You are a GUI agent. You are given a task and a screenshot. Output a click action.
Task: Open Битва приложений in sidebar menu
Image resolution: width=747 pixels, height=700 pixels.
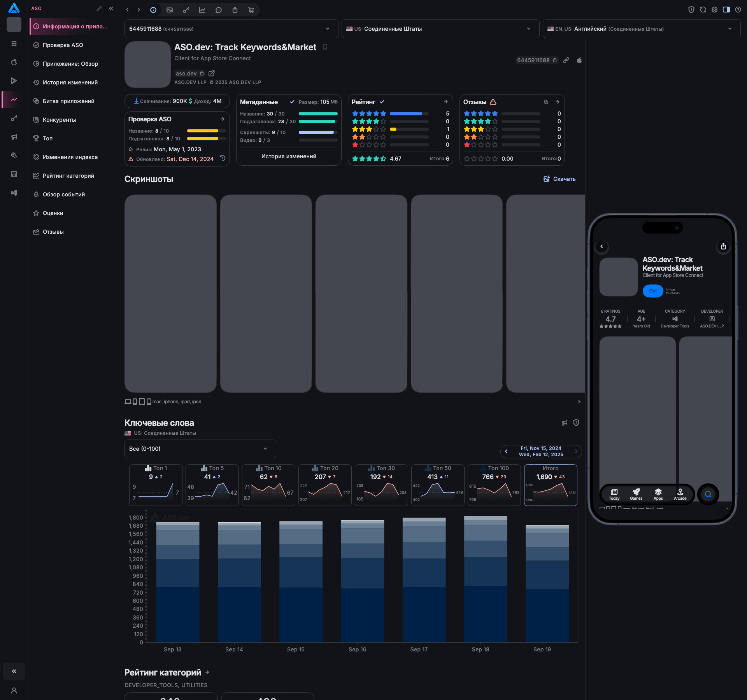pos(73,101)
